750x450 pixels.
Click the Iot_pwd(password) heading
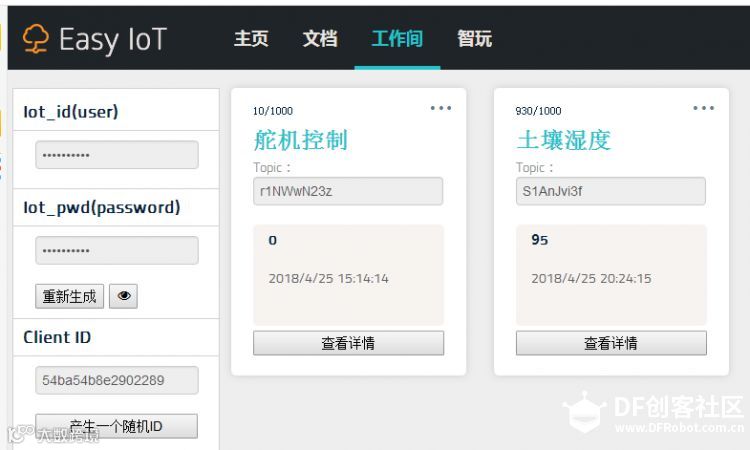pyautogui.click(x=102, y=208)
